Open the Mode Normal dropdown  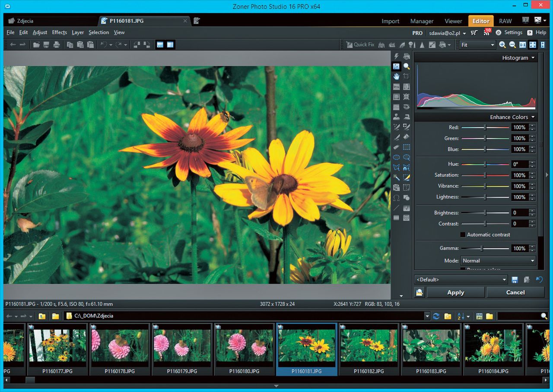498,261
